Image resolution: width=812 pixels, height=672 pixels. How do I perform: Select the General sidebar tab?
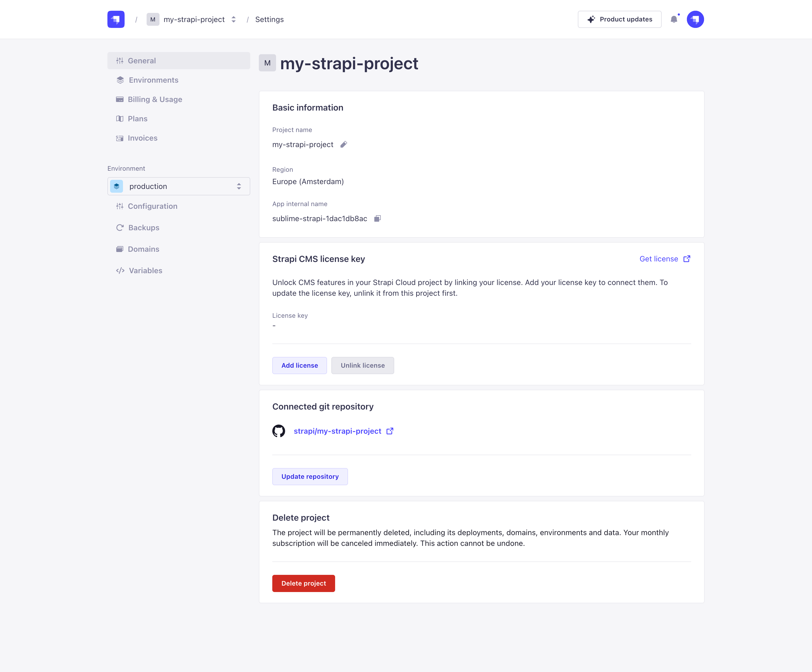(x=142, y=61)
